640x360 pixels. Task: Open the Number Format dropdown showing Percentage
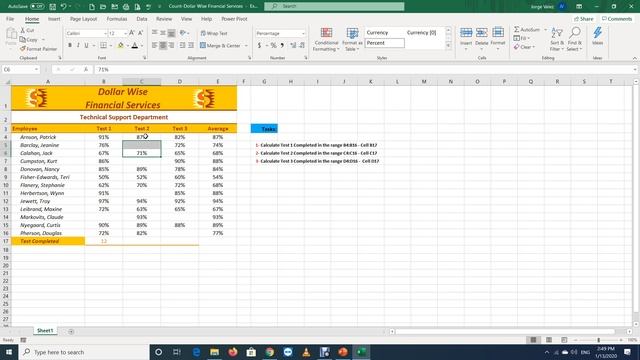pos(303,33)
